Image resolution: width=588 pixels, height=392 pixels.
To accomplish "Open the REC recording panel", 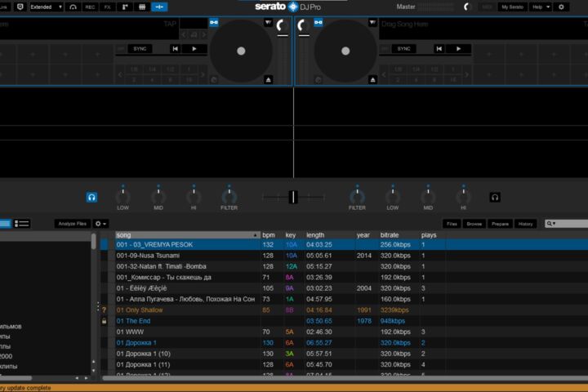I will point(90,7).
